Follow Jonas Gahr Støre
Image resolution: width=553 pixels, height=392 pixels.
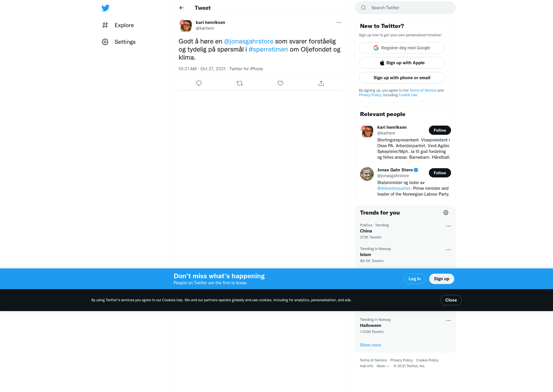440,173
